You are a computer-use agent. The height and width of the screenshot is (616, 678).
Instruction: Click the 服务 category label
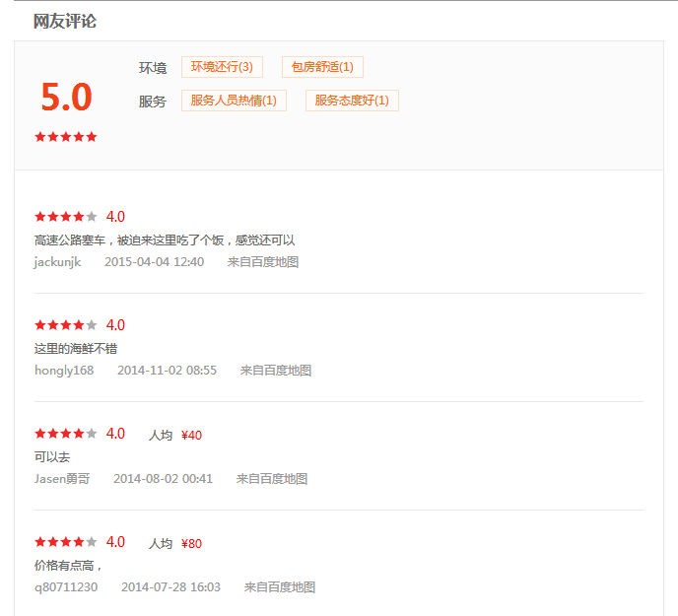tap(153, 102)
